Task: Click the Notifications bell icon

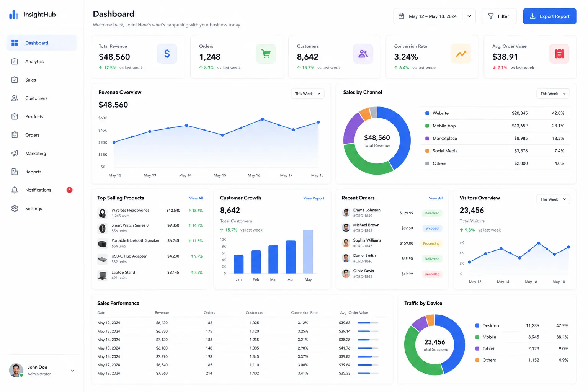Action: (15, 190)
